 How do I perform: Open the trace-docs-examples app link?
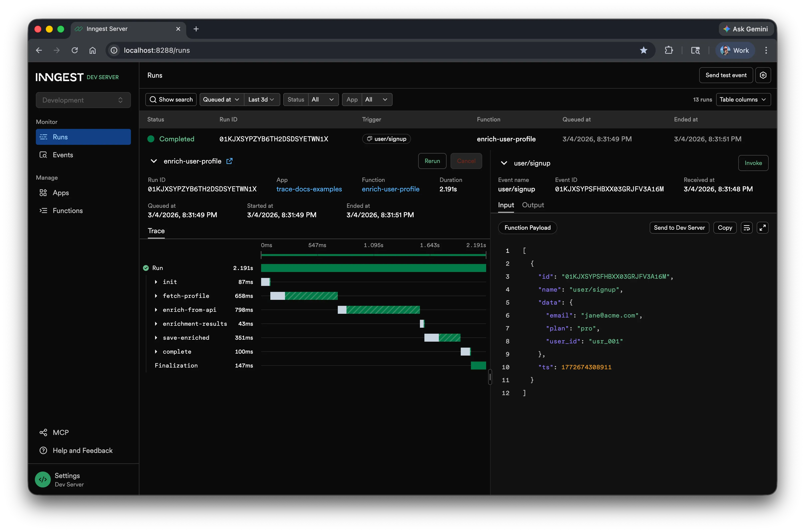309,189
